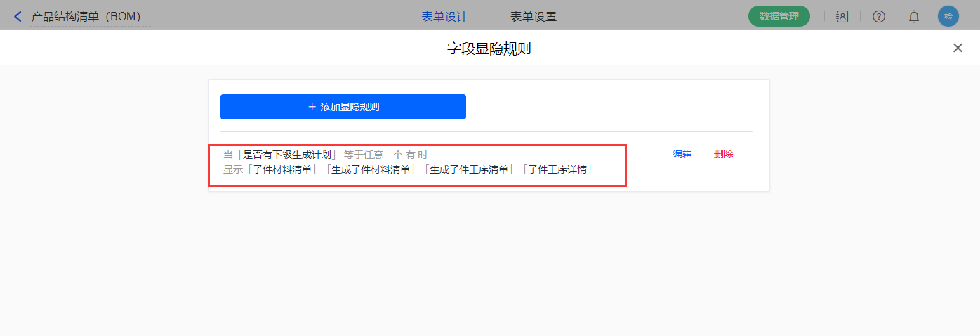Select the 「生成子件工序清单」 field tag
The width and height of the screenshot is (980, 336).
pos(469,169)
